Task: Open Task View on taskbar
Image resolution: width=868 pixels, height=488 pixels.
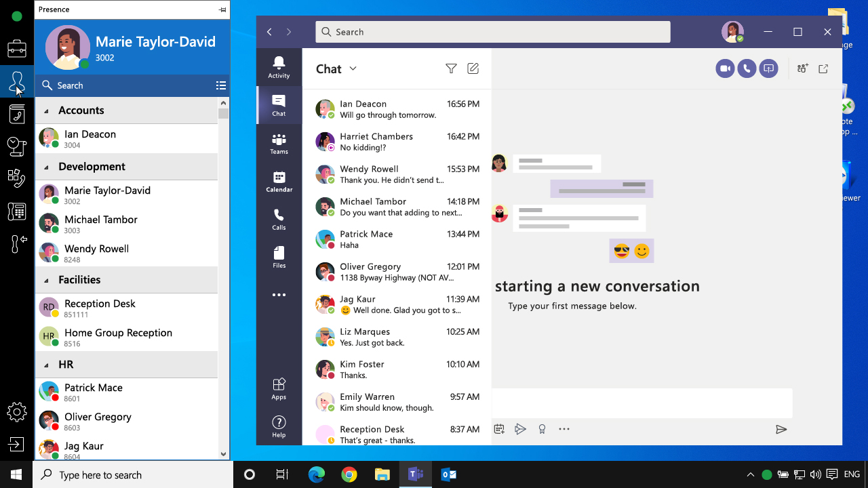Action: (x=282, y=474)
